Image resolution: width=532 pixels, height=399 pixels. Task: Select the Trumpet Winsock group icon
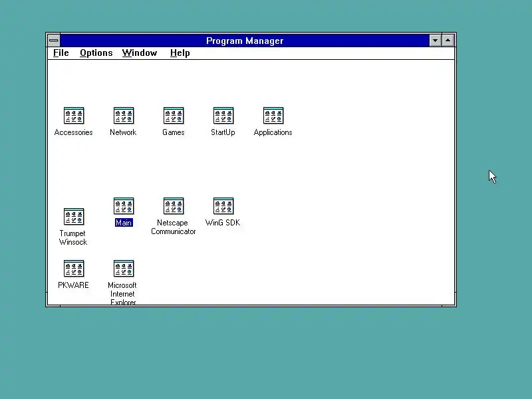point(74,217)
